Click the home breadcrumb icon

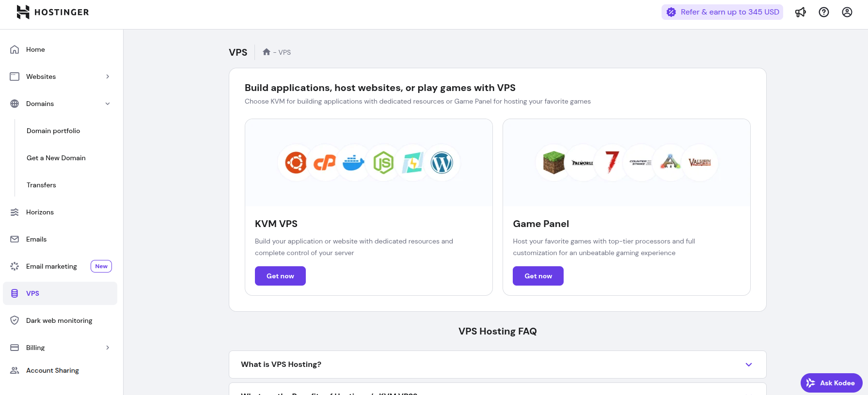tap(266, 52)
